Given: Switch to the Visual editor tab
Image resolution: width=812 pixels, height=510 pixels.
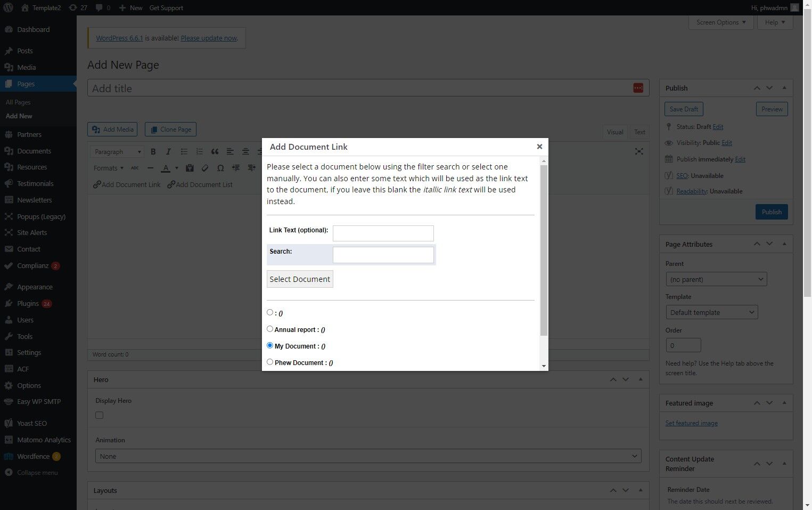Looking at the screenshot, I should tap(615, 132).
